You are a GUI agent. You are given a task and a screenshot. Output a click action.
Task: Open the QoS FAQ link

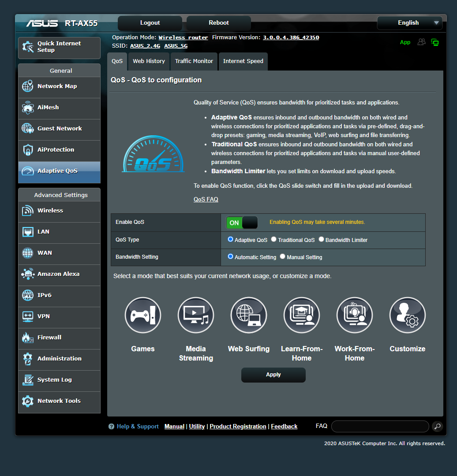coord(206,200)
